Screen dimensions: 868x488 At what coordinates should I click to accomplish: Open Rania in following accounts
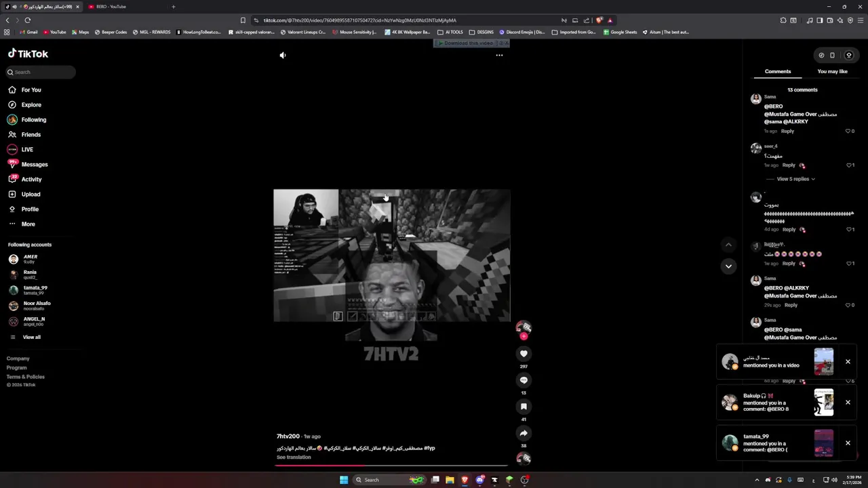click(x=30, y=274)
